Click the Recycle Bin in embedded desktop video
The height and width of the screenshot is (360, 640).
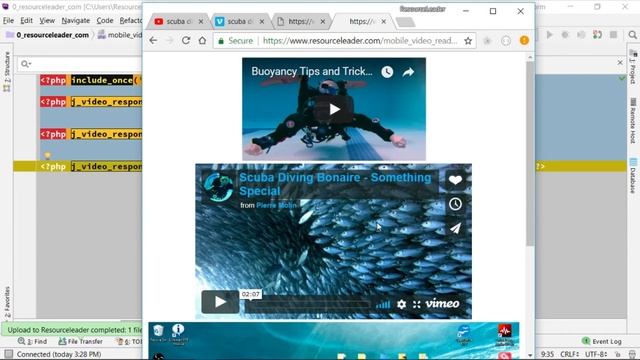tap(158, 332)
